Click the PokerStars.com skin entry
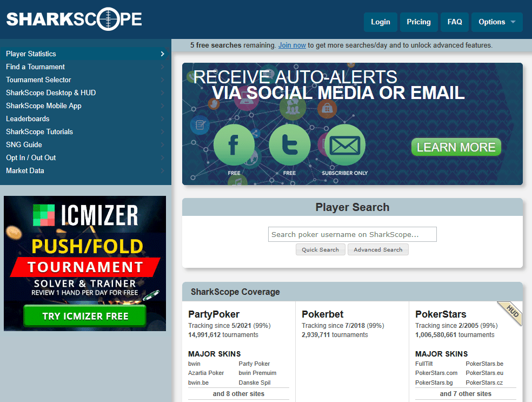The image size is (532, 402). pos(436,373)
